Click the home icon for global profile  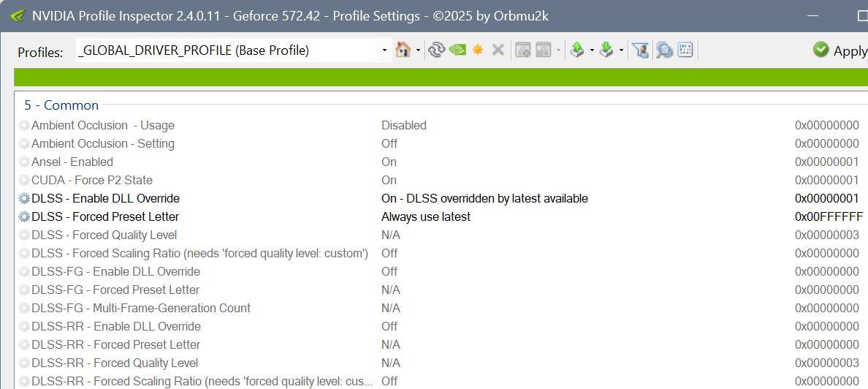(402, 50)
